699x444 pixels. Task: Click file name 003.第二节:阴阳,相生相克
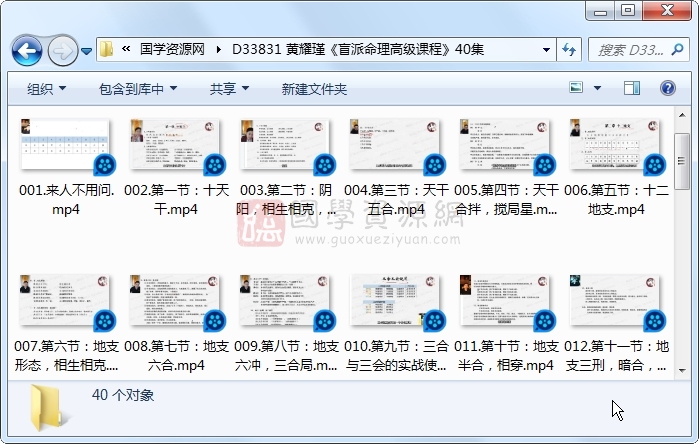(286, 200)
